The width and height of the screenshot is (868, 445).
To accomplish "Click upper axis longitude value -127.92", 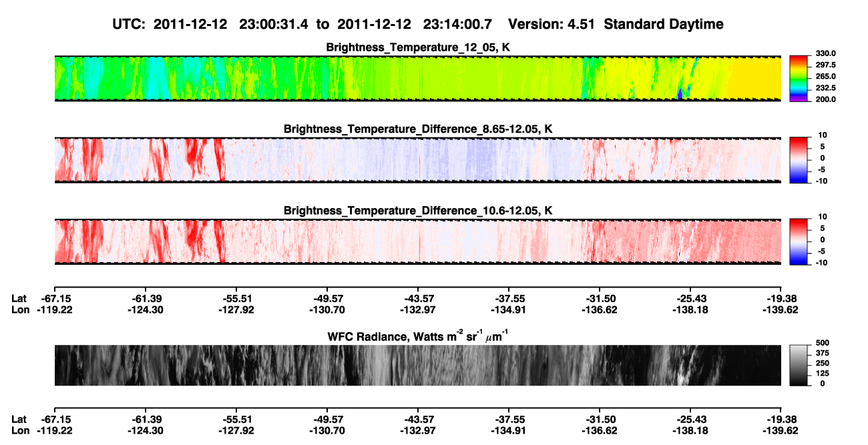I will (x=236, y=310).
